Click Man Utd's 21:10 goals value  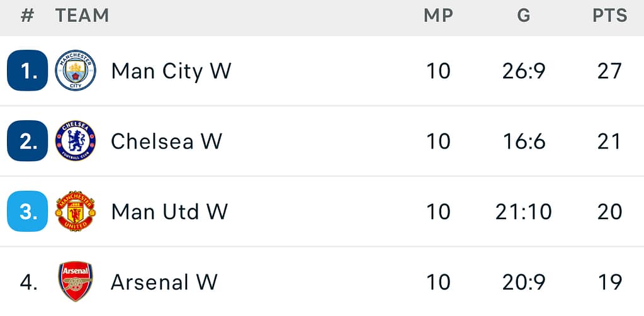[x=524, y=212]
